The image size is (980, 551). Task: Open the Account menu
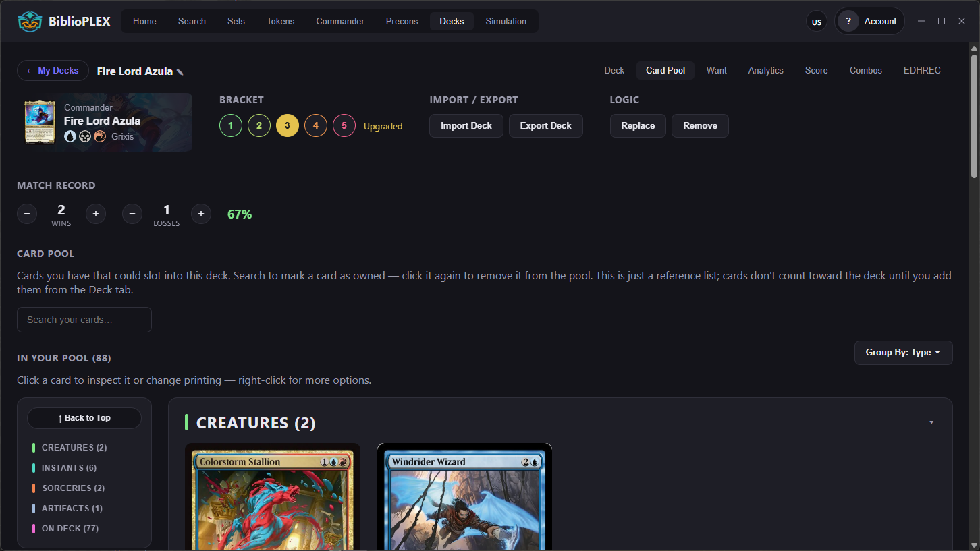(x=869, y=22)
